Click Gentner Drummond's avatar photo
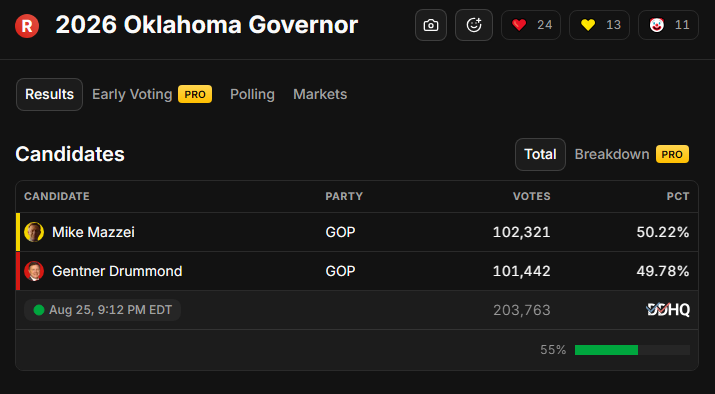Image resolution: width=715 pixels, height=394 pixels. [x=34, y=271]
